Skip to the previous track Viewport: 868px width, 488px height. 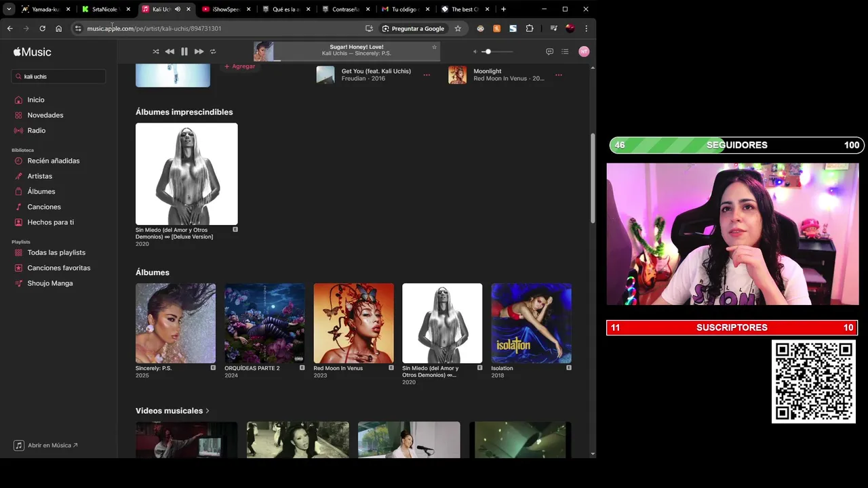[170, 52]
